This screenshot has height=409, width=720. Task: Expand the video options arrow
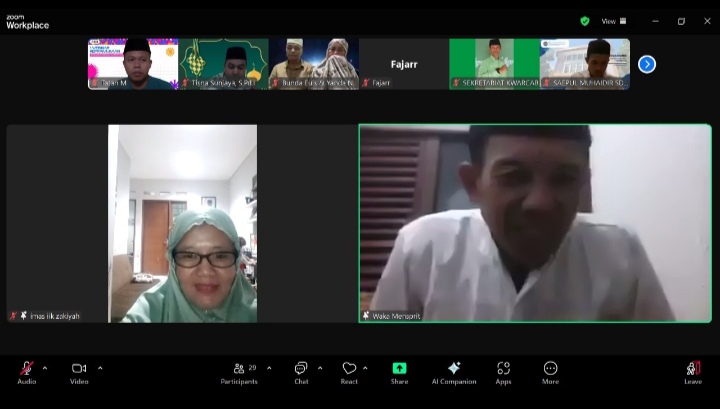click(x=99, y=368)
